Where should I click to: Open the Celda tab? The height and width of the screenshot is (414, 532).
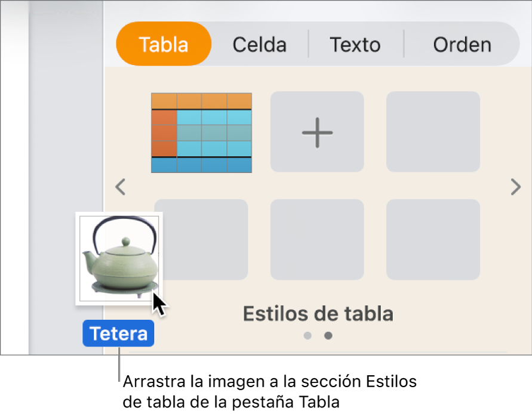pos(260,44)
